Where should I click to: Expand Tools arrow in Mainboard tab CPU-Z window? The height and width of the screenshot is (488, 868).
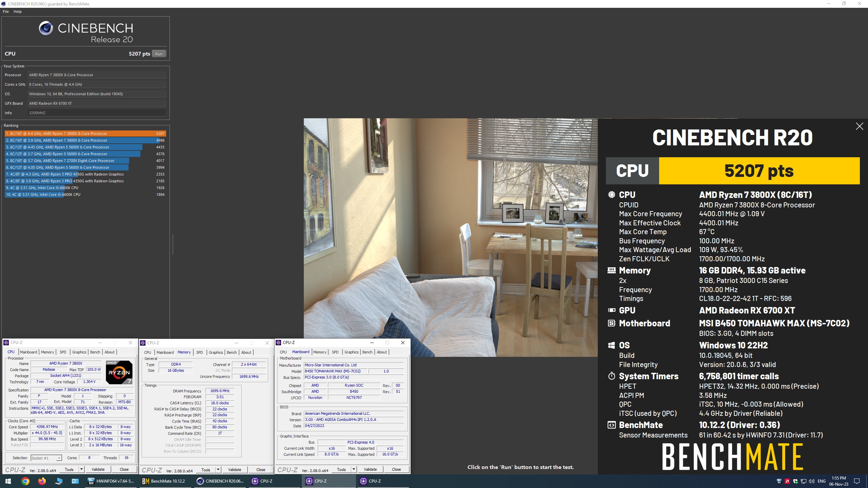(354, 469)
